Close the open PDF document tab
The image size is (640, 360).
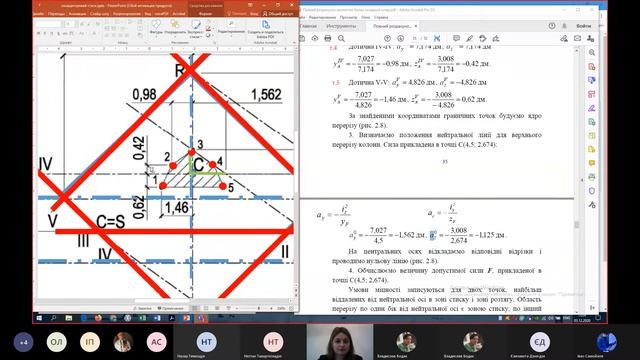(416, 26)
